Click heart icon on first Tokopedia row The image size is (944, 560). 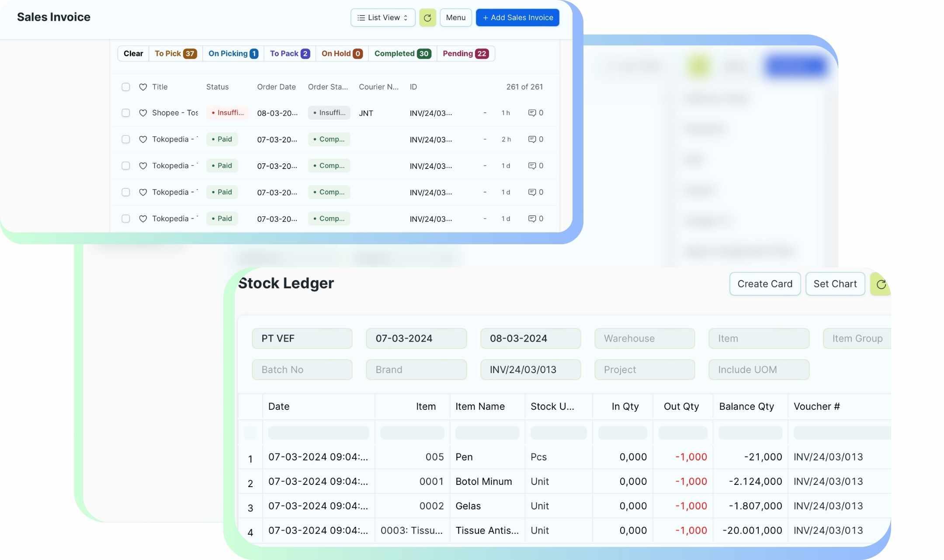pyautogui.click(x=143, y=139)
